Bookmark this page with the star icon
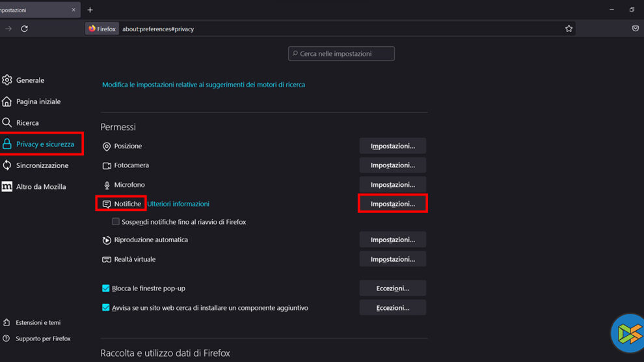This screenshot has width=644, height=362. tap(569, 29)
